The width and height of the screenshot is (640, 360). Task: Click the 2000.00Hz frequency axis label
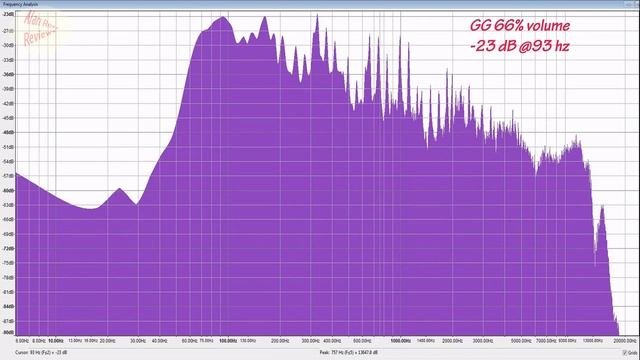pyautogui.click(x=452, y=340)
